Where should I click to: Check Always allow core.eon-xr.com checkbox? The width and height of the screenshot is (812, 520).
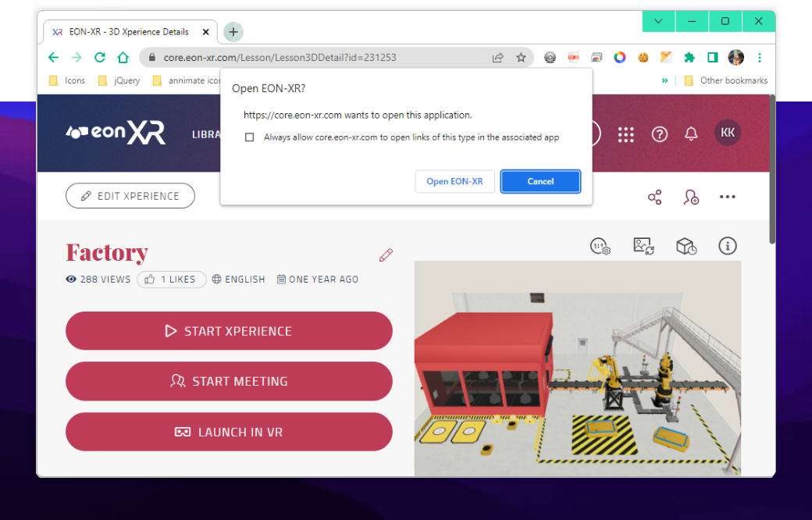point(250,137)
